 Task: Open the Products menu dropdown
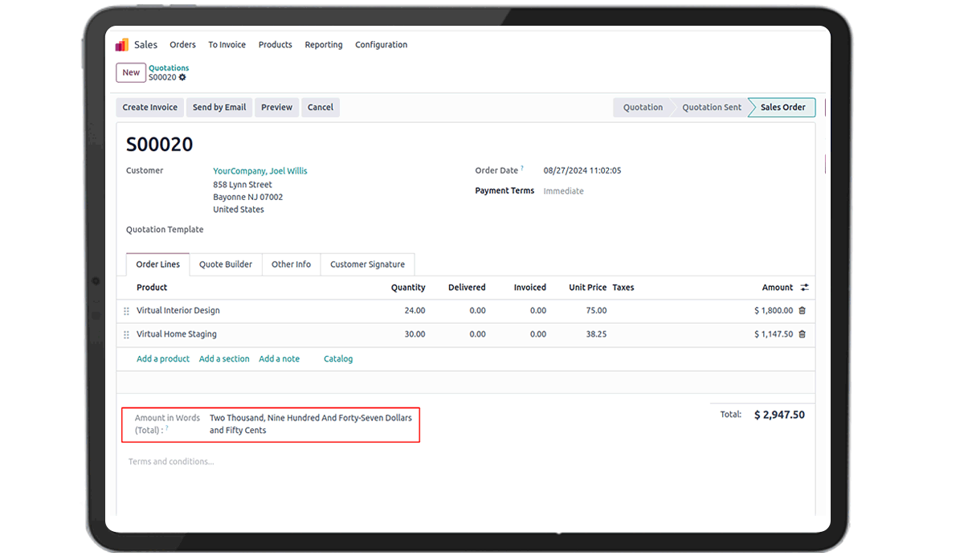coord(275,45)
